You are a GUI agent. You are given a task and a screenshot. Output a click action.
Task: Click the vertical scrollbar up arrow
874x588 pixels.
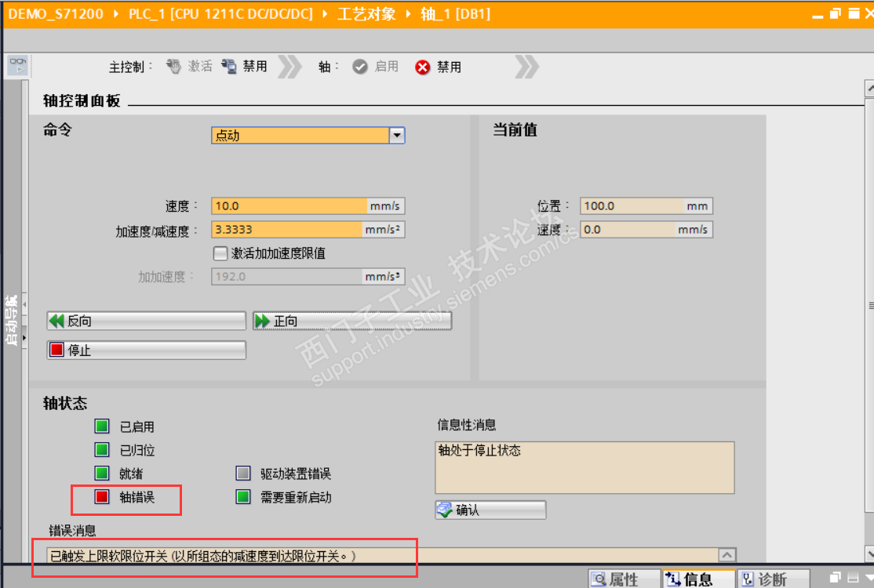[869, 88]
